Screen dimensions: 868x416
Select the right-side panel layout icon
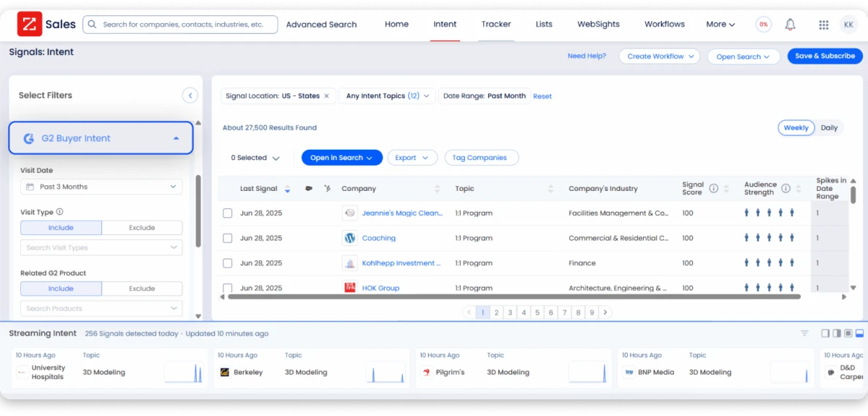pyautogui.click(x=825, y=334)
